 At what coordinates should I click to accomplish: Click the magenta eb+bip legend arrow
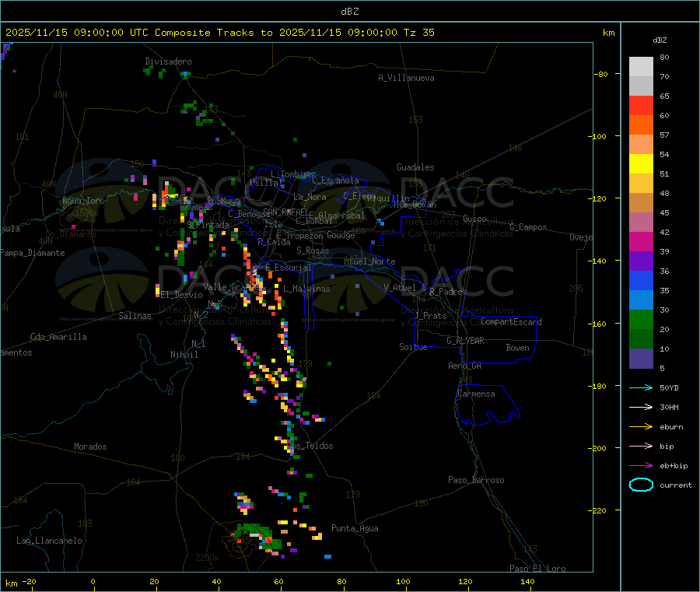[641, 466]
